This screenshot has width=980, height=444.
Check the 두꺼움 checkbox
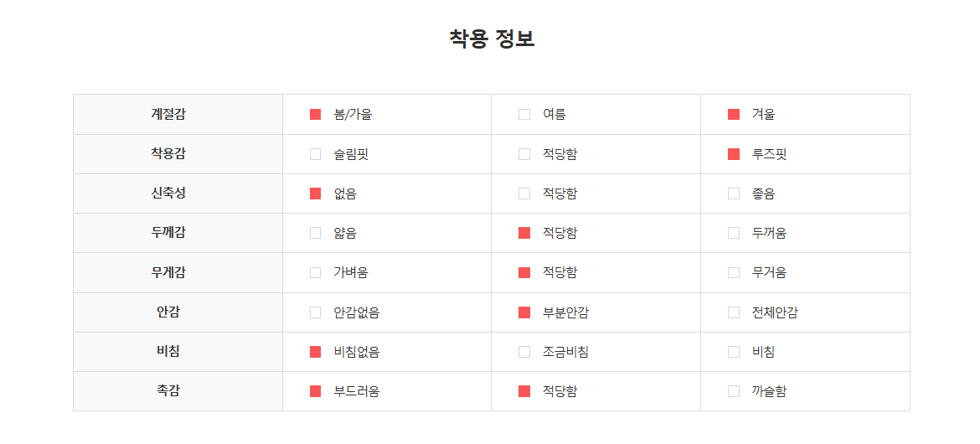734,233
